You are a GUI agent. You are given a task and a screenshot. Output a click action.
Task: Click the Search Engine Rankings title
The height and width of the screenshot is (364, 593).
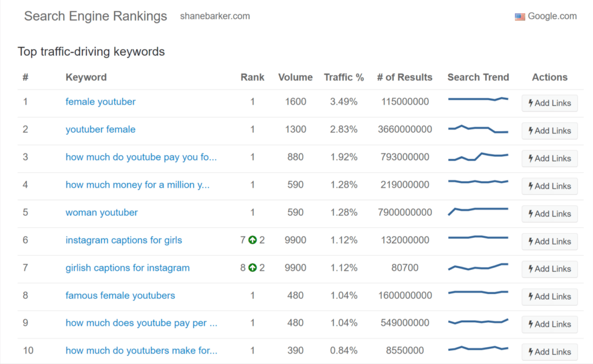(96, 16)
